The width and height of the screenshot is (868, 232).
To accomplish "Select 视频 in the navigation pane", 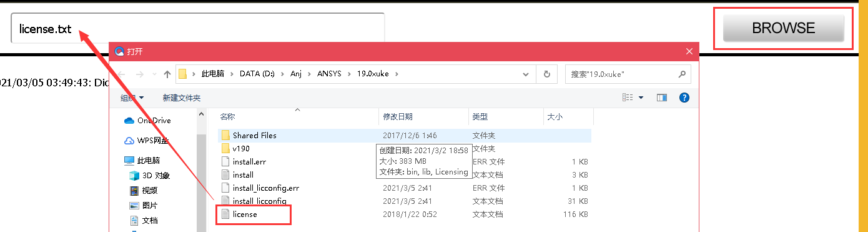I will 144,190.
